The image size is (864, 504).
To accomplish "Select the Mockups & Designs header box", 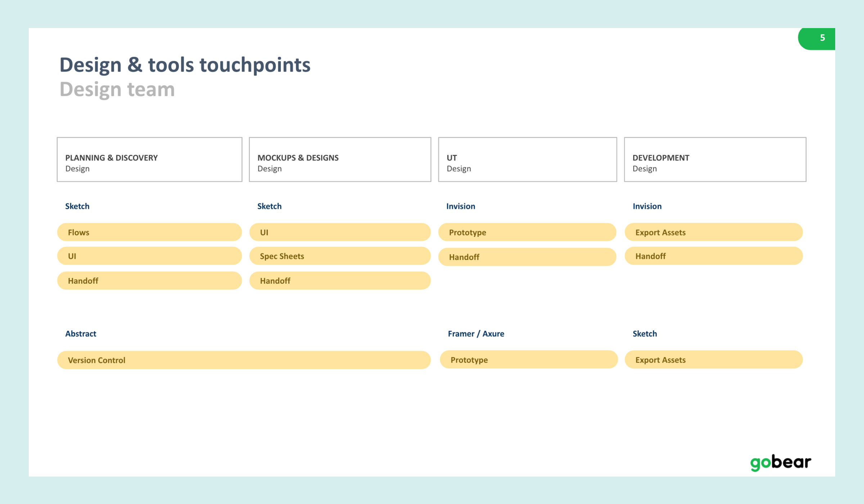I will [340, 159].
